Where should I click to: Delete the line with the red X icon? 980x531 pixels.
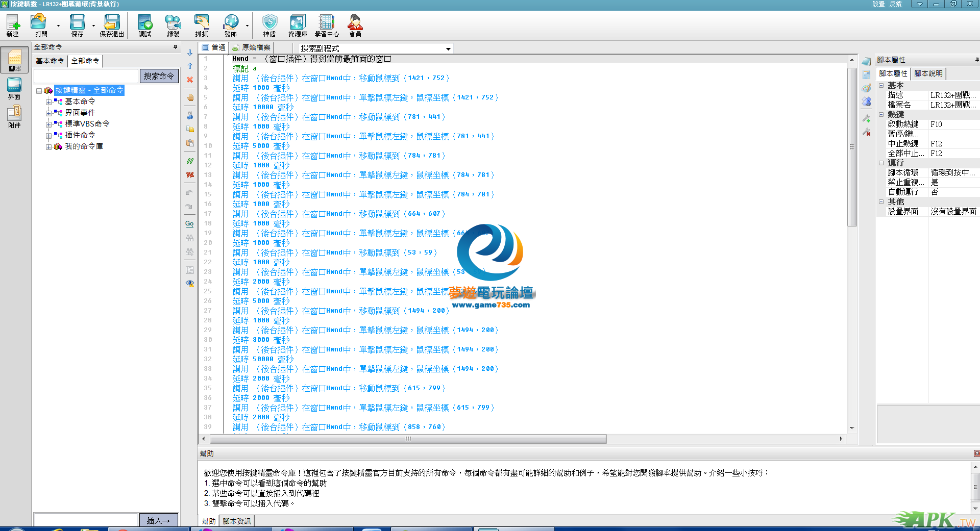[x=190, y=80]
